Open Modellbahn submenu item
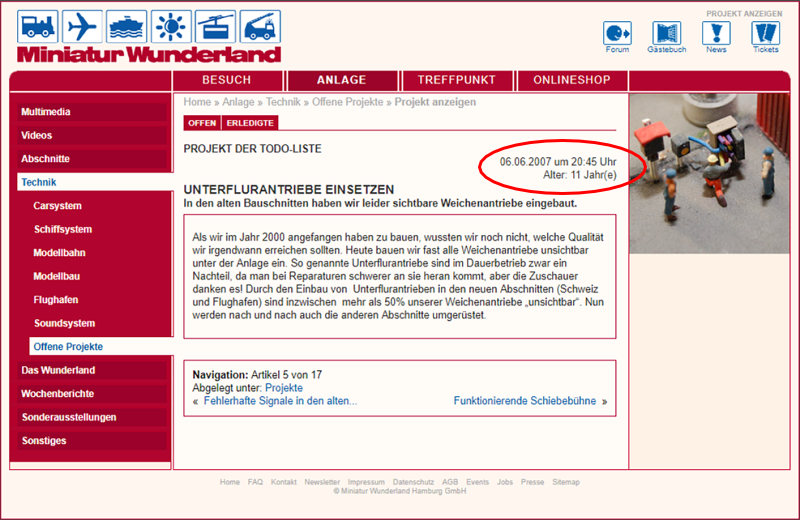Screen dimensions: 800x520 tap(59, 253)
